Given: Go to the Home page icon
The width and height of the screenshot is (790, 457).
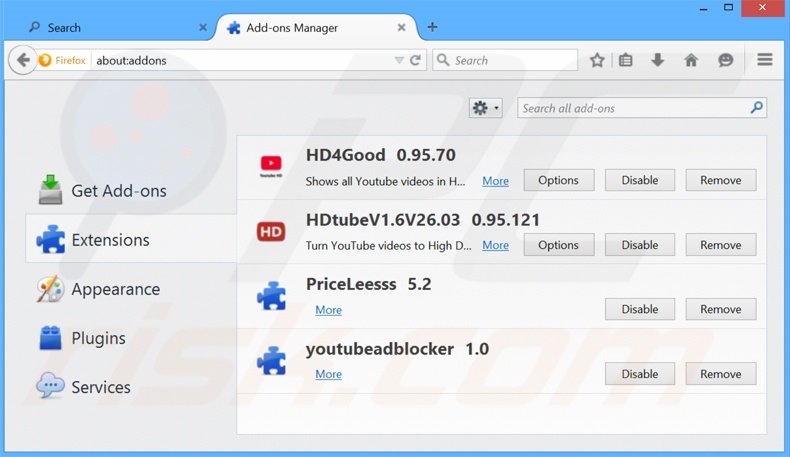Looking at the screenshot, I should click(x=691, y=60).
